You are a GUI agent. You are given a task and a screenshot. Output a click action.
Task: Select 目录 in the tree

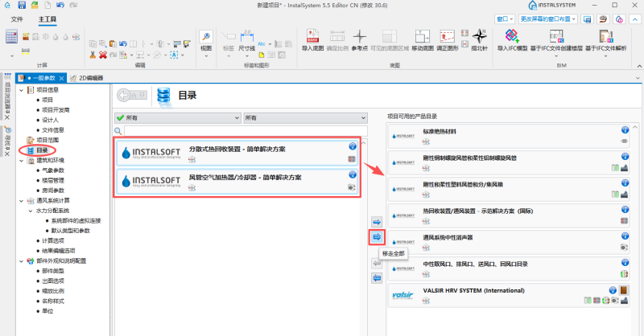coord(43,150)
